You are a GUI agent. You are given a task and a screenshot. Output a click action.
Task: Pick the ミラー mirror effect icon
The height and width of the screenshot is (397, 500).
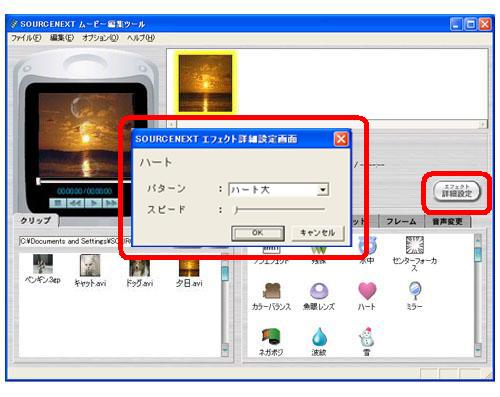(x=415, y=291)
